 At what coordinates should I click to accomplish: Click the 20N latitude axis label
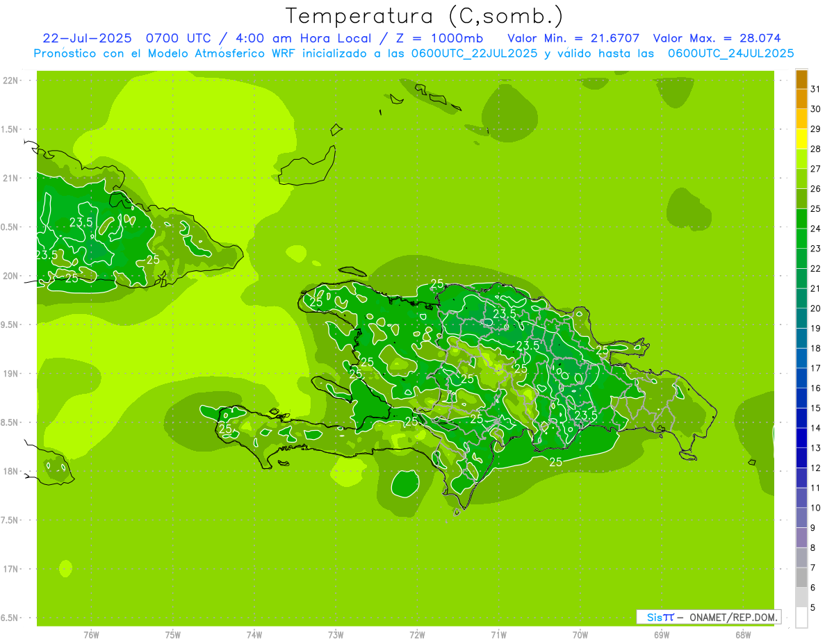click(10, 276)
